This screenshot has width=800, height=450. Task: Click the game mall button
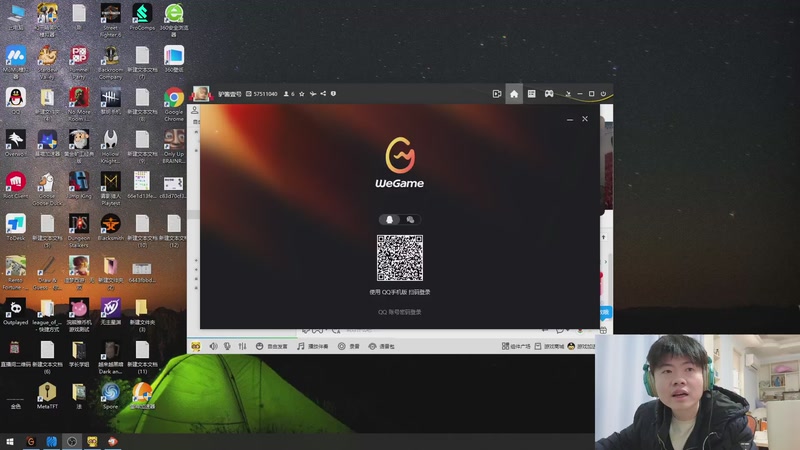tap(549, 346)
